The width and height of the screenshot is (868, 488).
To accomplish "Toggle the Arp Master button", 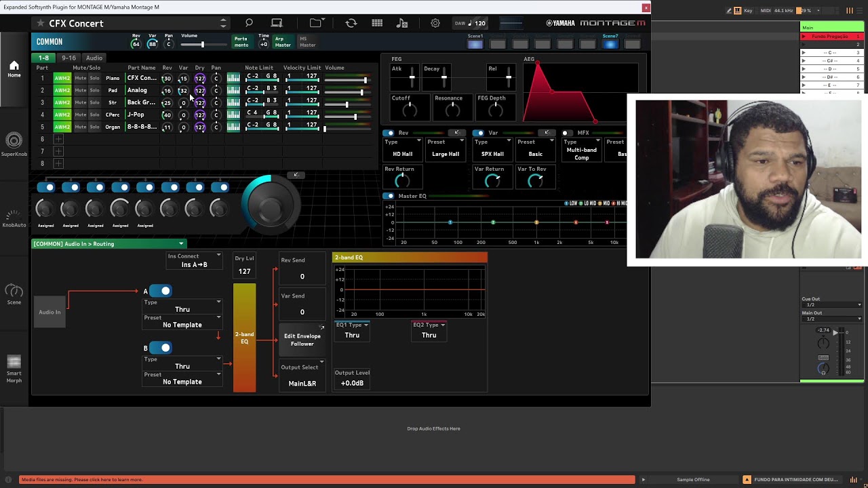I will pyautogui.click(x=283, y=42).
